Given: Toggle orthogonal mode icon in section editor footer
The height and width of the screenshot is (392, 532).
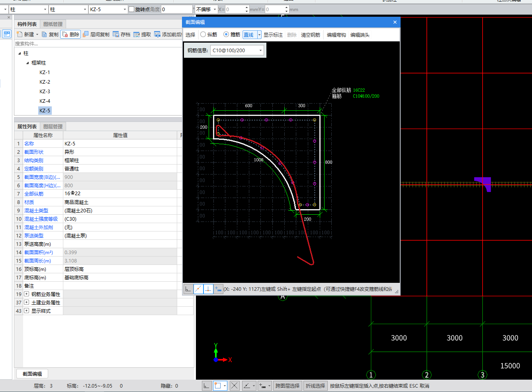Looking at the screenshot, I should [188, 289].
